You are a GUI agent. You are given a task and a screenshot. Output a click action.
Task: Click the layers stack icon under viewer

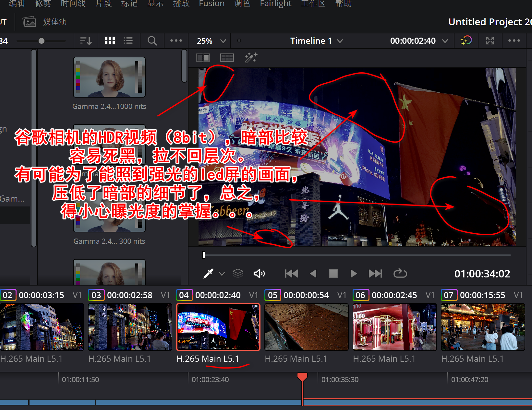(238, 274)
